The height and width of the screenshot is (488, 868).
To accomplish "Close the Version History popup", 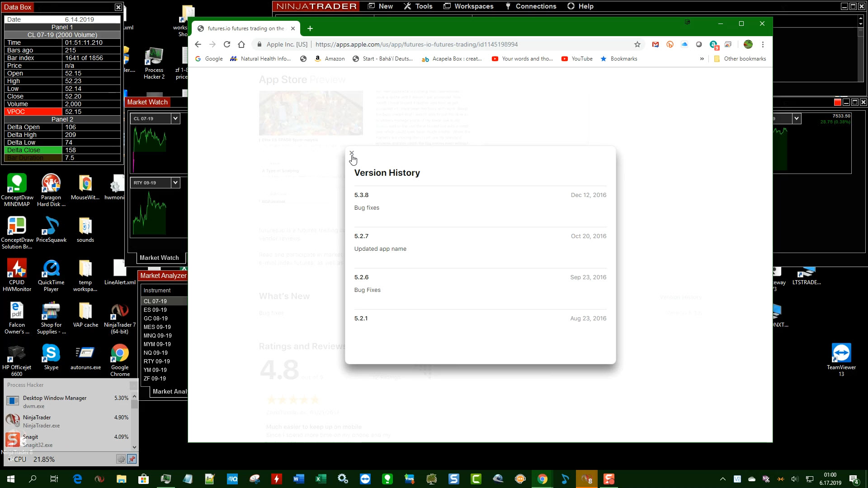I will click(x=352, y=153).
